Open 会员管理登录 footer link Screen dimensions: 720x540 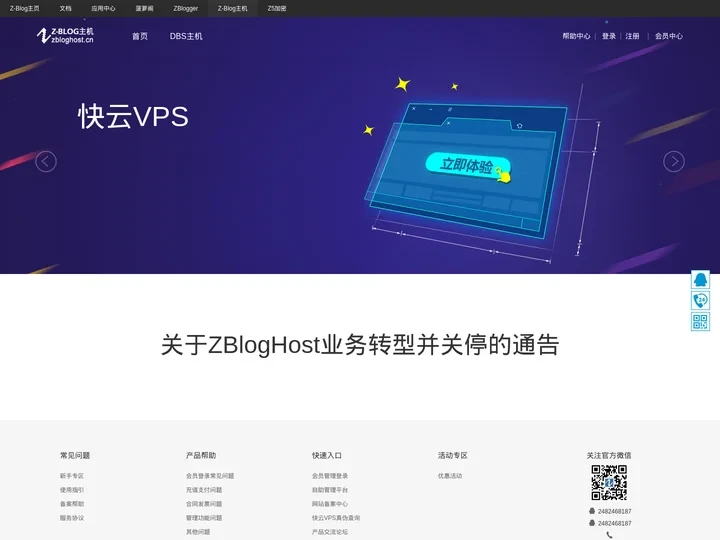(x=330, y=476)
